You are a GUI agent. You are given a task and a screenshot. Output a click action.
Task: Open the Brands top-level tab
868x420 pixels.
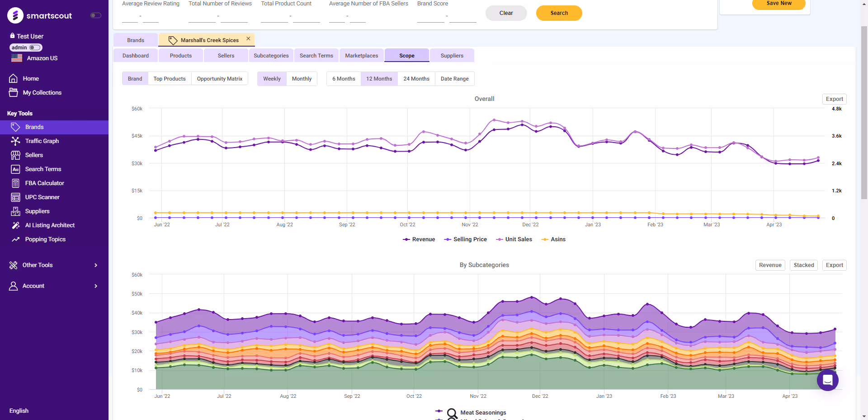pos(136,40)
